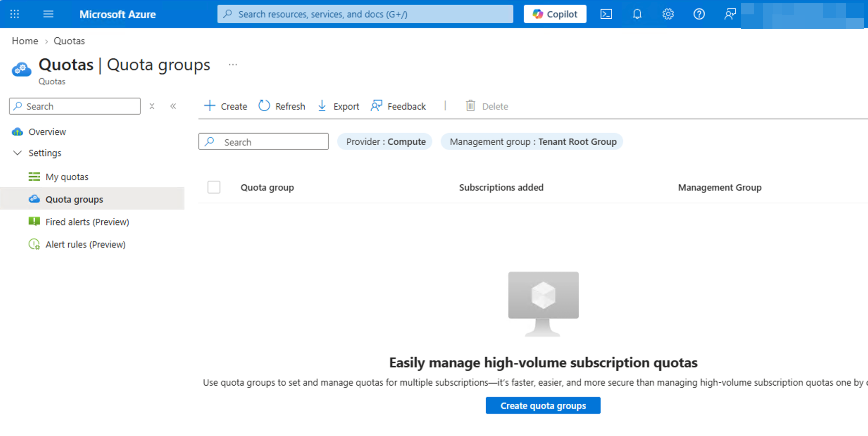Collapse the Settings section chevron
868x436 pixels.
tap(17, 153)
